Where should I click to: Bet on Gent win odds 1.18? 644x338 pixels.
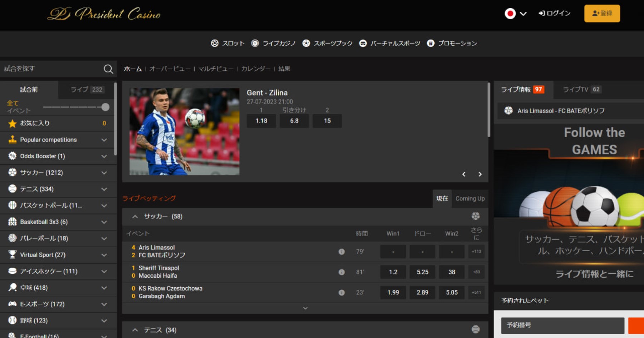(x=261, y=121)
